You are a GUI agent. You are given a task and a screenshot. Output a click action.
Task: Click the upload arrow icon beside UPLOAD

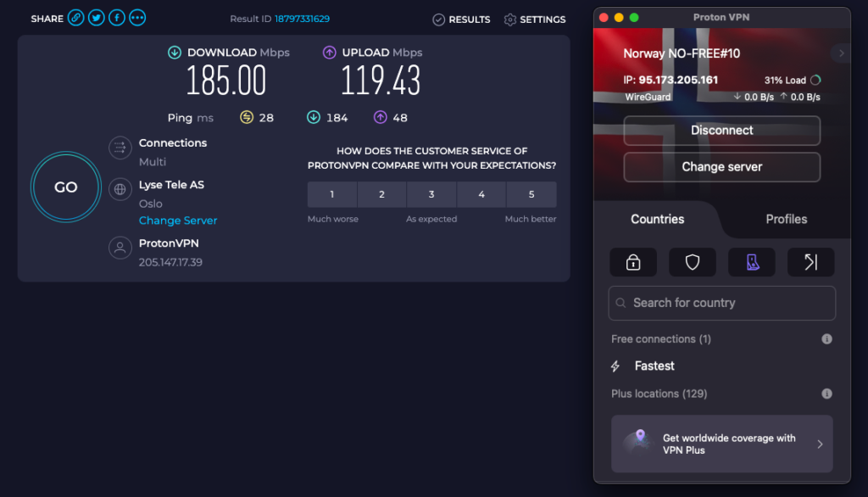pyautogui.click(x=330, y=53)
